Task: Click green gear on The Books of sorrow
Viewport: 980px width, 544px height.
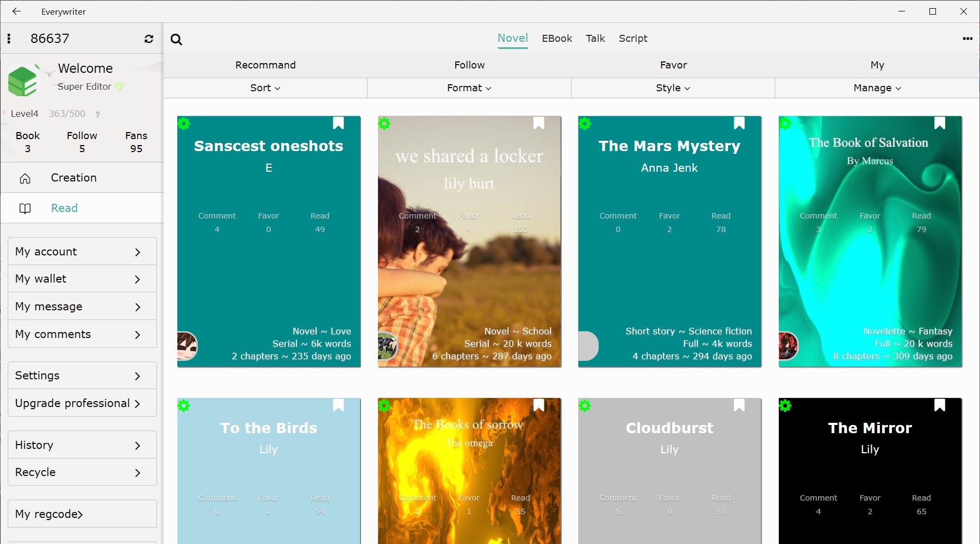Action: click(384, 405)
